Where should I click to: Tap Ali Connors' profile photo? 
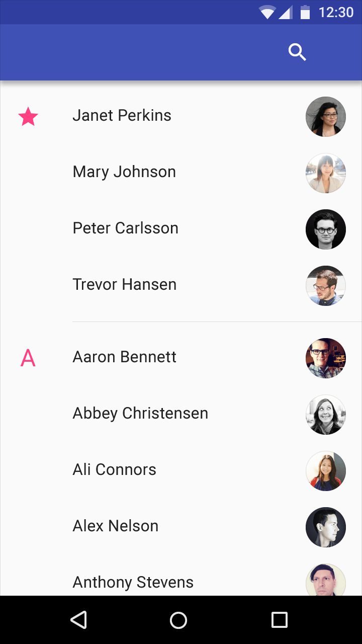coord(326,471)
